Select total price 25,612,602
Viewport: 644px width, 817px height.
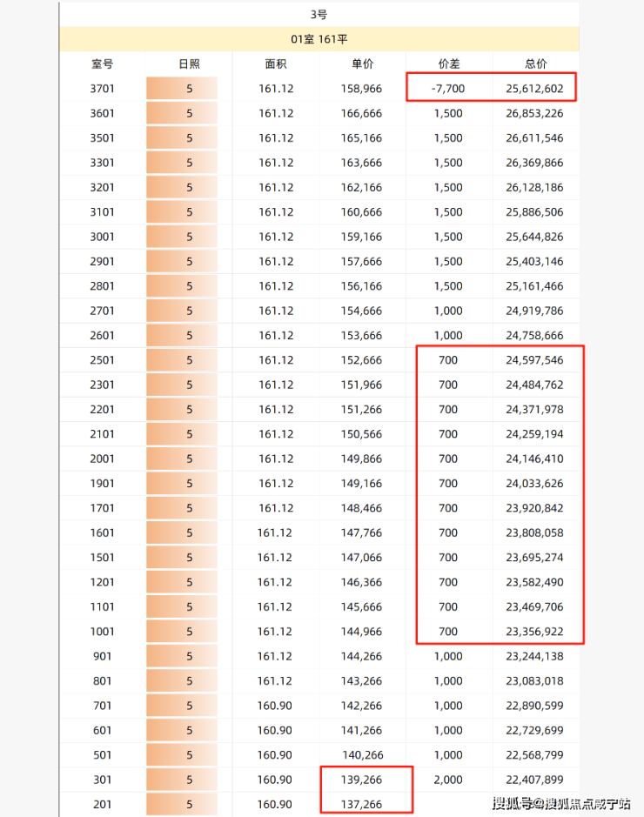point(534,89)
